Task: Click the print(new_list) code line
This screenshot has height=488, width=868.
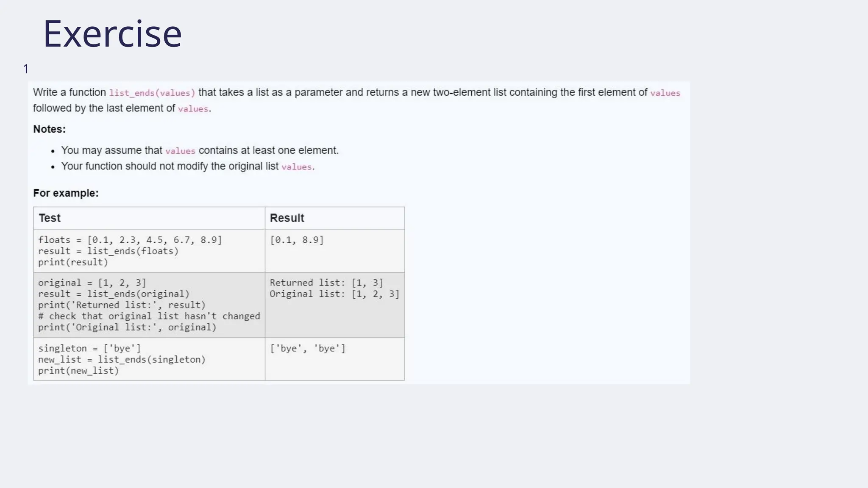Action: (x=78, y=371)
